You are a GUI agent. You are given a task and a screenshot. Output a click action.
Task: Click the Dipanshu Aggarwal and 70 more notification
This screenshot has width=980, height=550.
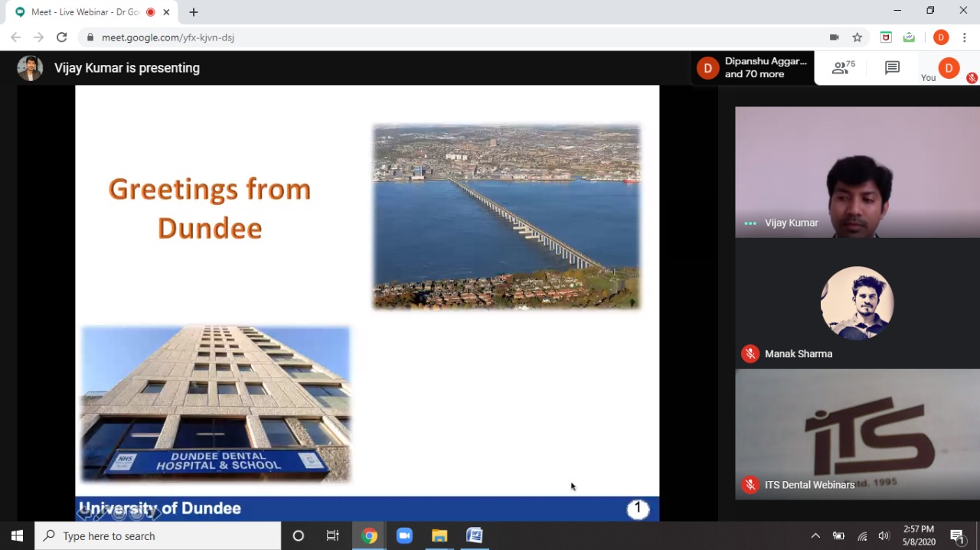753,68
